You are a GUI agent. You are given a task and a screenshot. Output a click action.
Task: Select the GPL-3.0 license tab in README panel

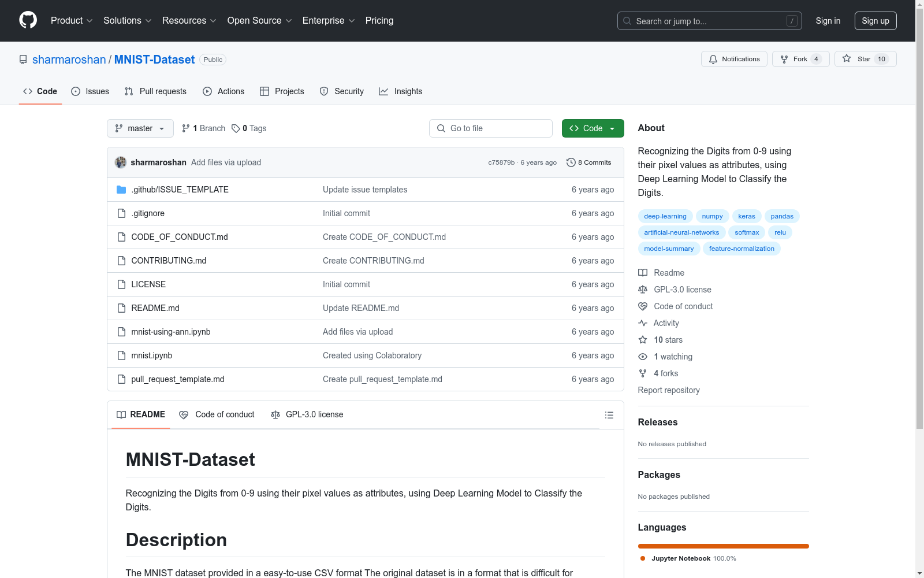pos(307,414)
